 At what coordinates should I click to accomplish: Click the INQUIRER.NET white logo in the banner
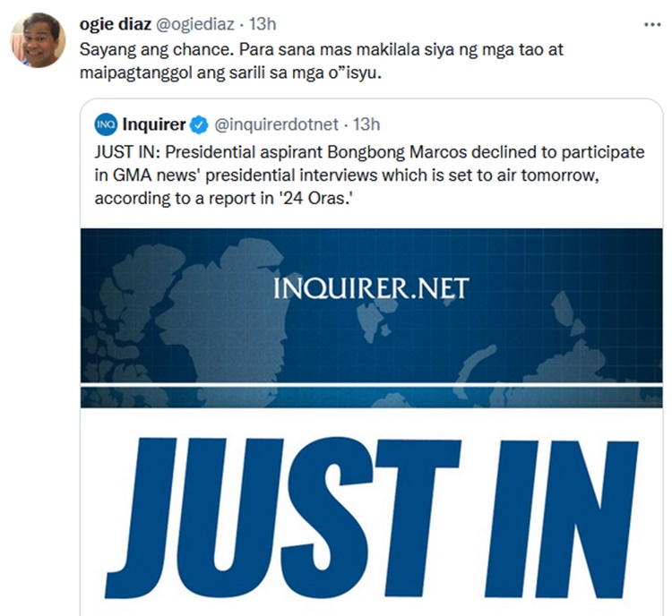pos(371,288)
